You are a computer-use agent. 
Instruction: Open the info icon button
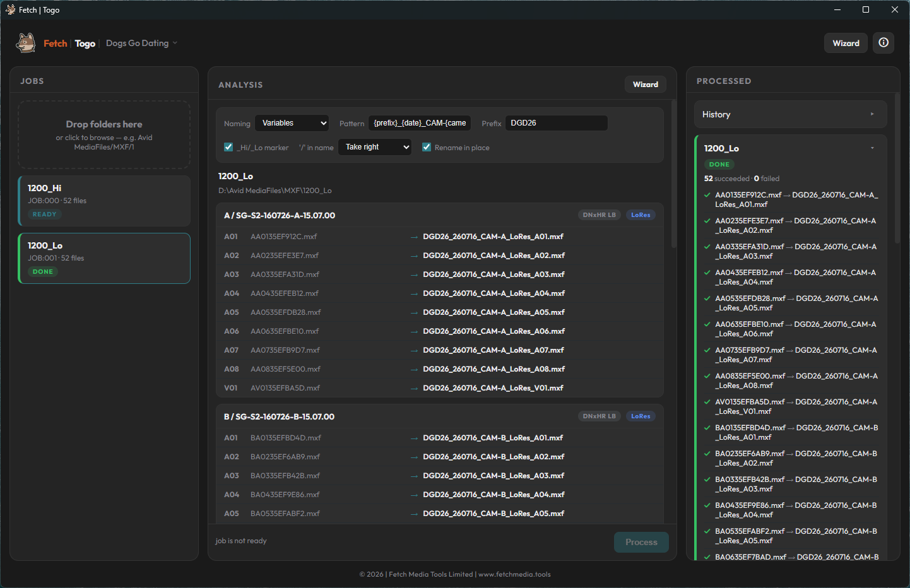(883, 43)
